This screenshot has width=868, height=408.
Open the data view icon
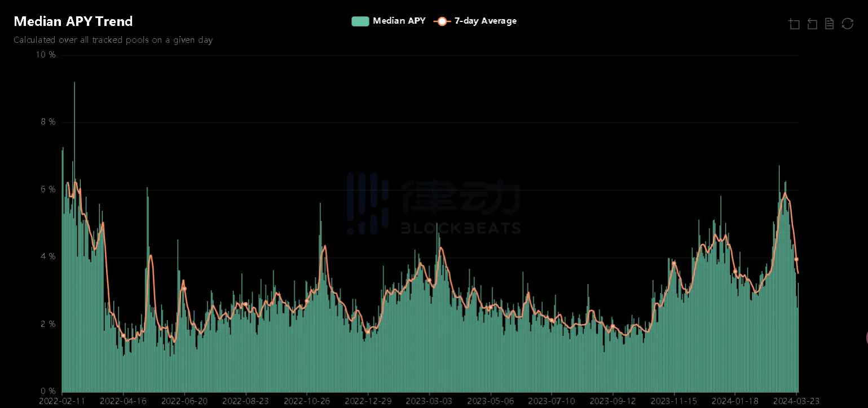[829, 24]
